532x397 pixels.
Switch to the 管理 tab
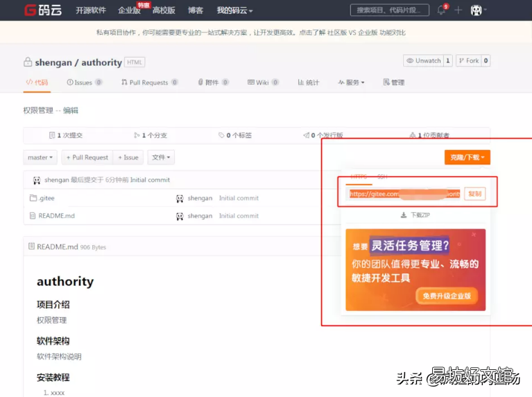pos(393,83)
